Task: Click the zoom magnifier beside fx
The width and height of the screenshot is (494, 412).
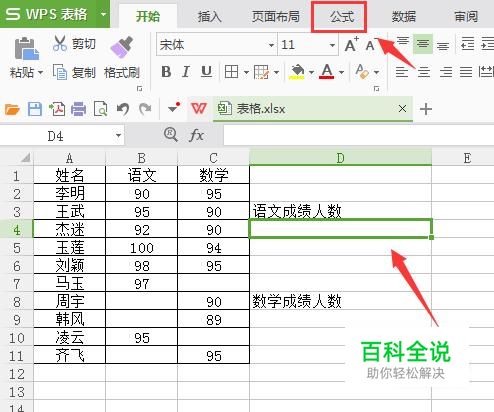Action: 170,135
